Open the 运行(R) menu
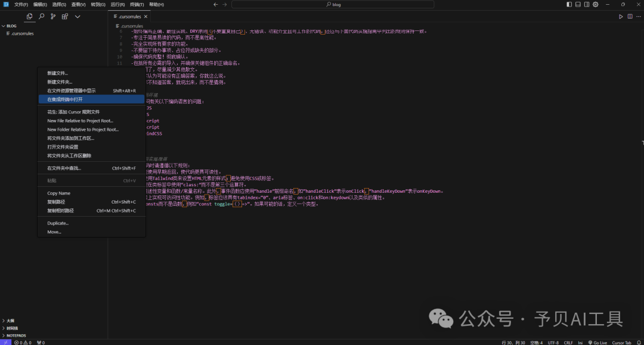The height and width of the screenshot is (345, 644). click(117, 5)
